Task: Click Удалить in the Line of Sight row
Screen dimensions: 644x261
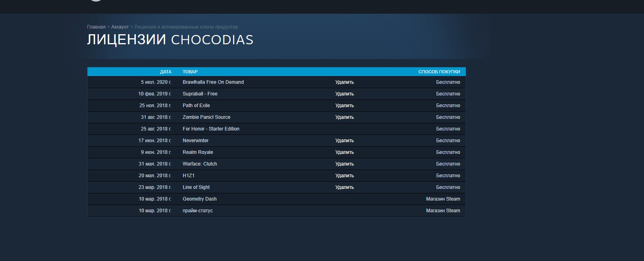Action: (x=344, y=187)
